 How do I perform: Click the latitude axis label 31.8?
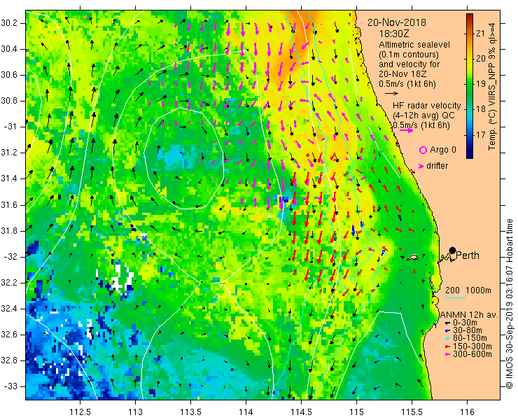[9, 231]
